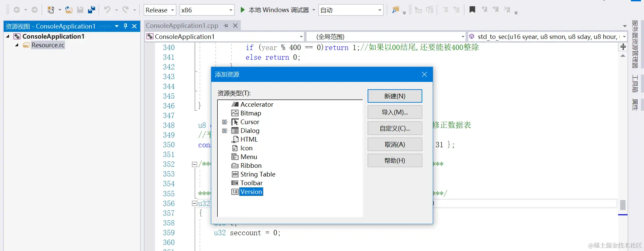Screen dimensions: 644x251
Task: Collapse the function at line 356
Action: [194, 203]
